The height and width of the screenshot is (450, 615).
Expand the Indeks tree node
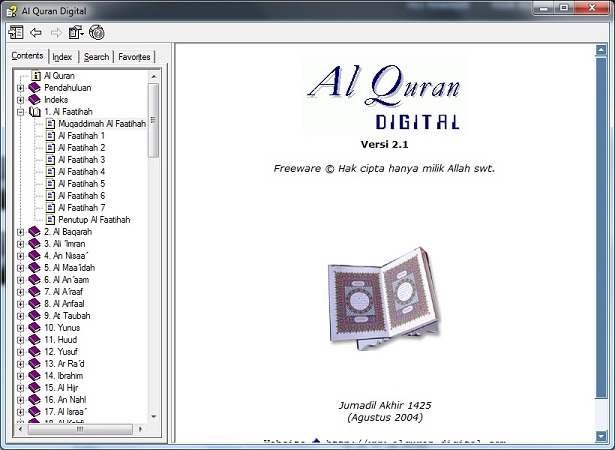click(20, 100)
